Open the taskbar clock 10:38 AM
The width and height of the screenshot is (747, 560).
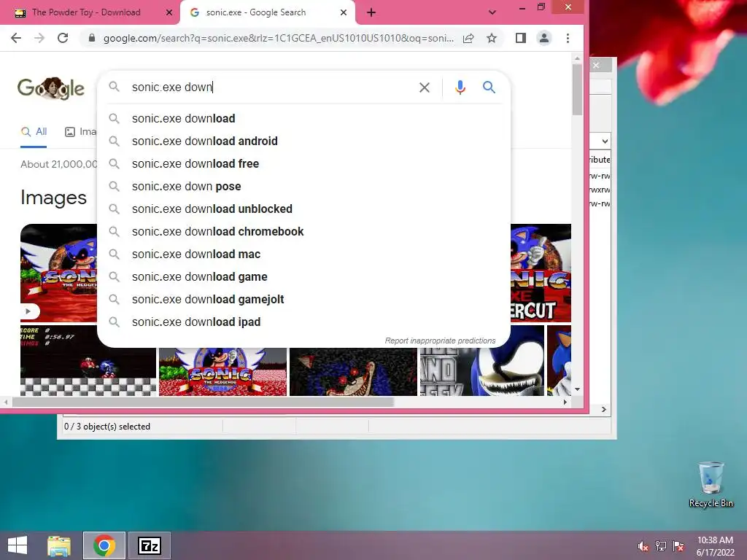[715, 545]
